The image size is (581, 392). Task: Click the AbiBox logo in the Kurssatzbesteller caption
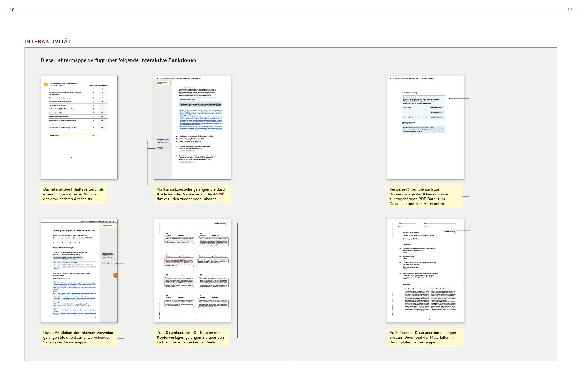(x=218, y=194)
